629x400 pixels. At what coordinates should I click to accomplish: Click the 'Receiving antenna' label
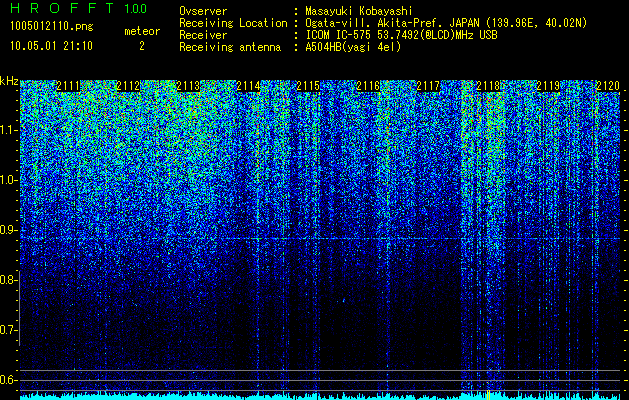(x=230, y=47)
